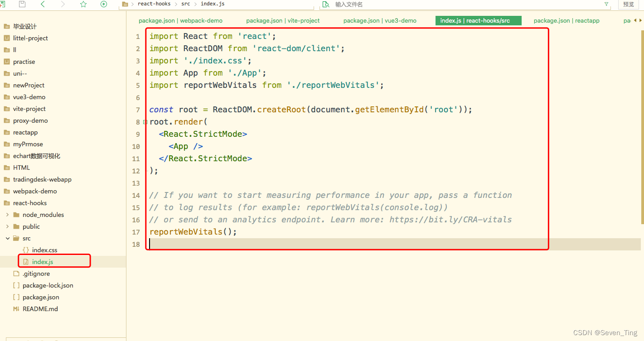The image size is (644, 341).
Task: Click the 预览 preview button
Action: 629,4
